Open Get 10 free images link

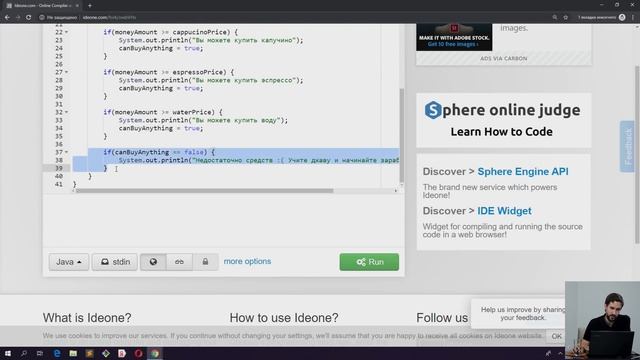point(453,44)
